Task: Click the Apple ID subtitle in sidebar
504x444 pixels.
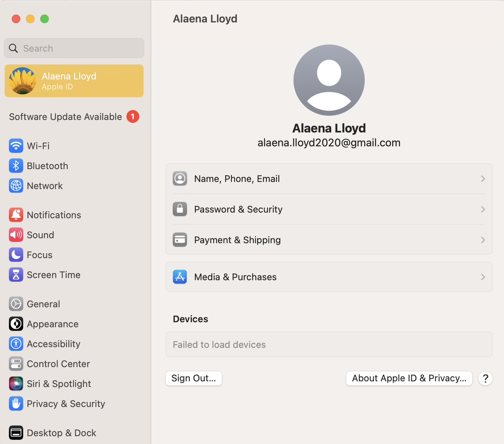Action: tap(57, 87)
